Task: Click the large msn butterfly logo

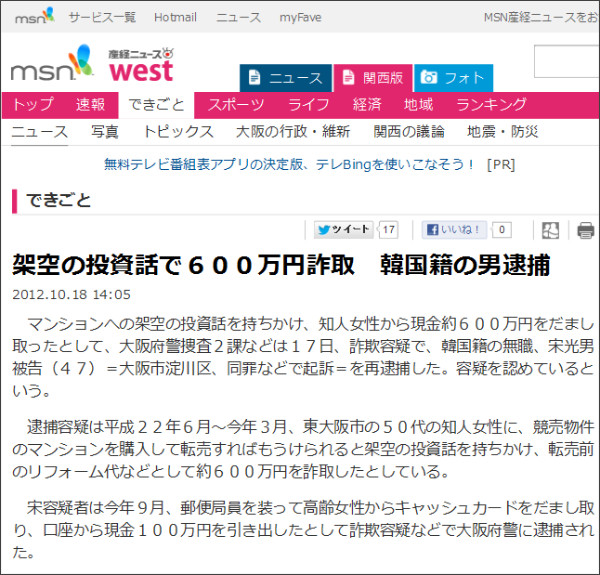Action: coord(52,64)
